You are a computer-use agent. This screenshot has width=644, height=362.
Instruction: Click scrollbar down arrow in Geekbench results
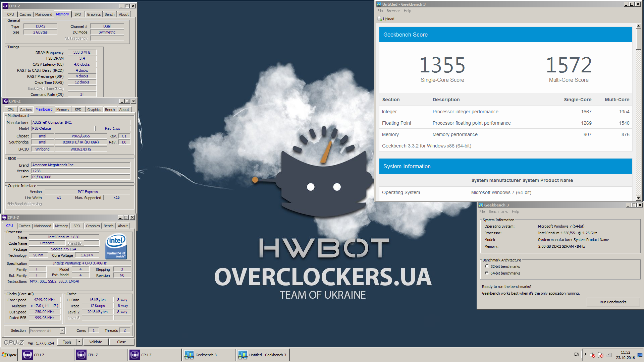pos(638,198)
